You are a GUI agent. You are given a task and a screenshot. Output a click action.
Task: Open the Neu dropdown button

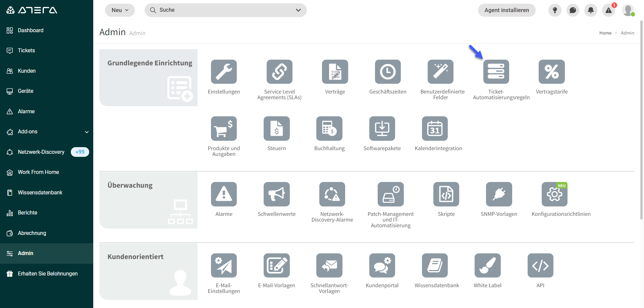pos(120,10)
